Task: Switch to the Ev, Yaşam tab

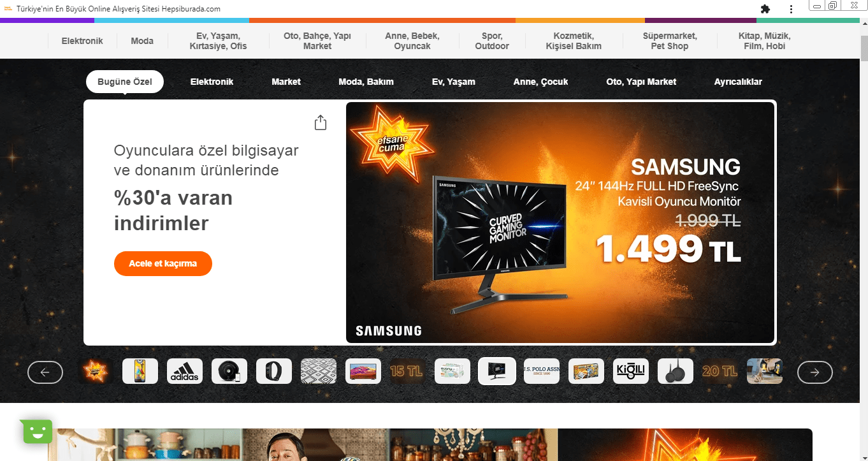Action: pos(454,82)
